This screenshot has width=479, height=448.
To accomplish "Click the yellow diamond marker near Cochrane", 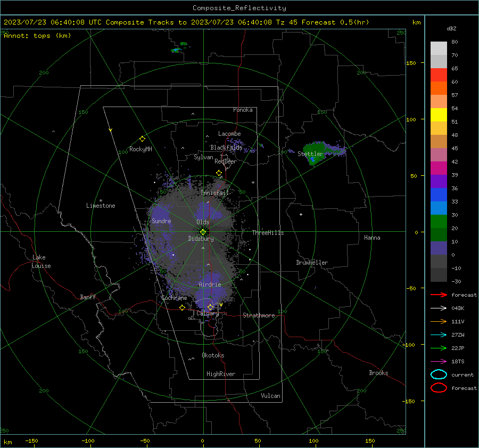I will tap(182, 308).
